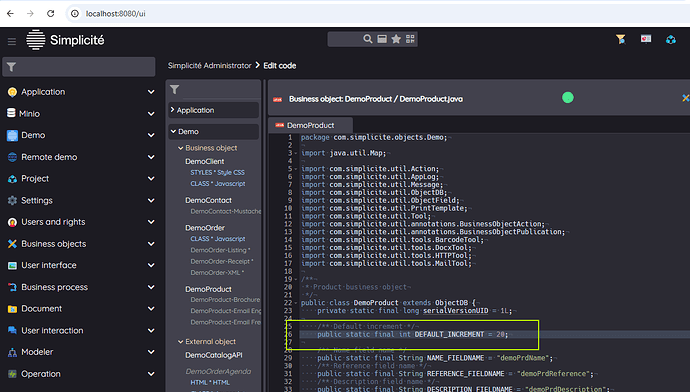Image resolution: width=690 pixels, height=392 pixels.
Task: Open DemoOrder-XML * file
Action: tap(217, 273)
